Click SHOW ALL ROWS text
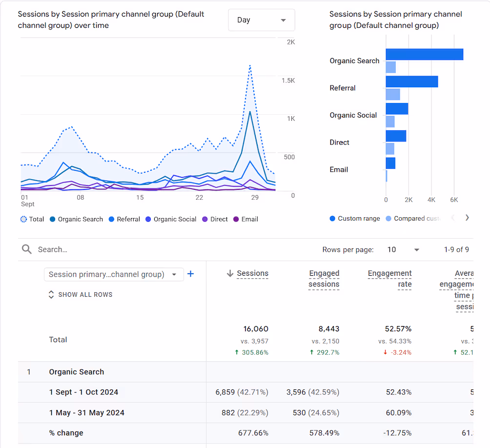Screen dimensions: 490x448 pyautogui.click(x=85, y=295)
